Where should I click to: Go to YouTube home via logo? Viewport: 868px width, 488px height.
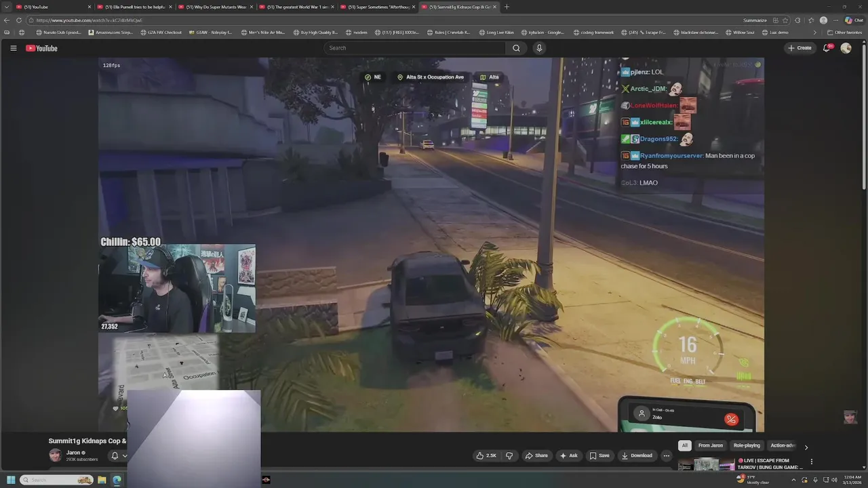pyautogui.click(x=41, y=48)
